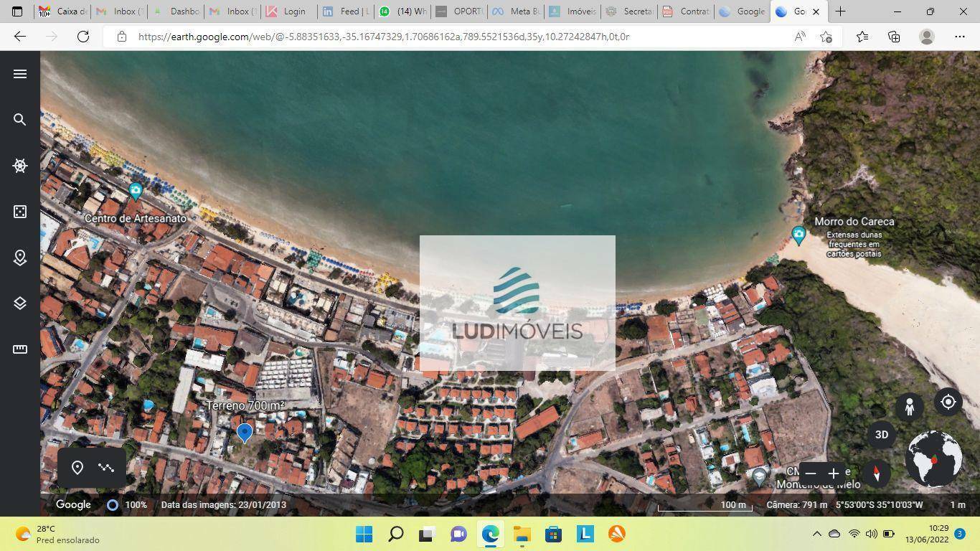Open the Google Earth hamburger menu
The width and height of the screenshot is (980, 551).
tap(20, 74)
